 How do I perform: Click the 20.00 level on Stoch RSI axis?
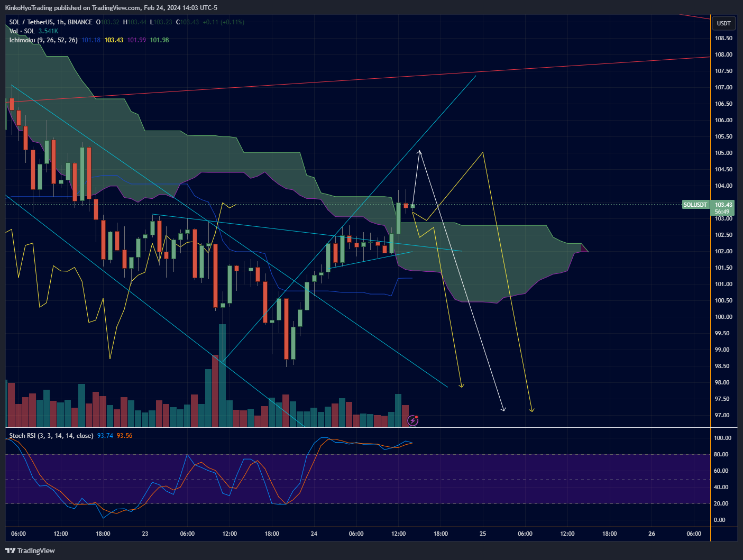(721, 503)
